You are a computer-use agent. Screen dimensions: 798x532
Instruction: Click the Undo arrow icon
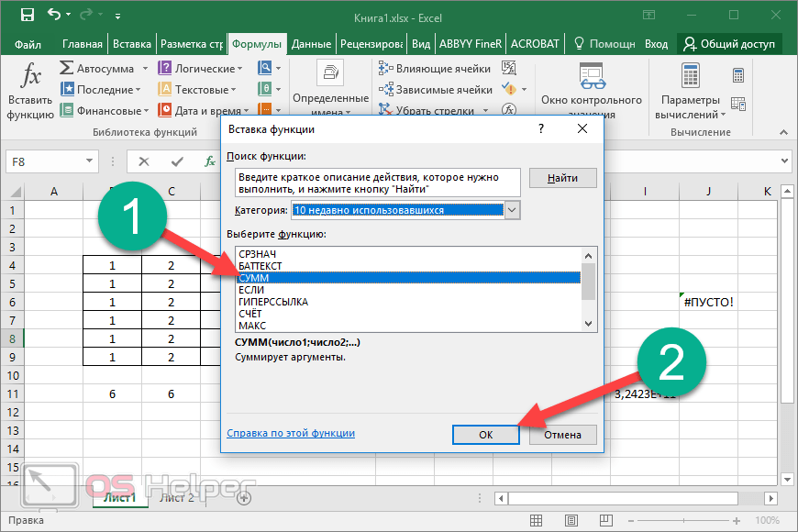pos(55,16)
